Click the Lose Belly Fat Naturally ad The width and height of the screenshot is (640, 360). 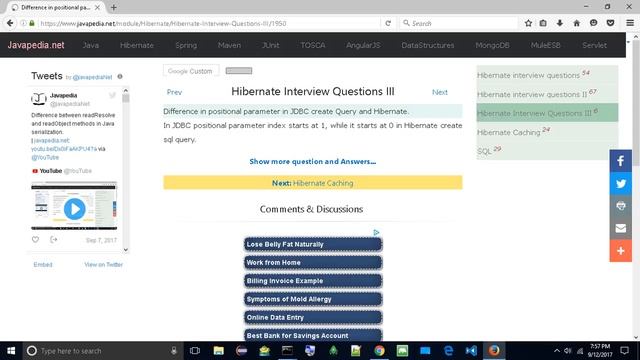(x=313, y=244)
